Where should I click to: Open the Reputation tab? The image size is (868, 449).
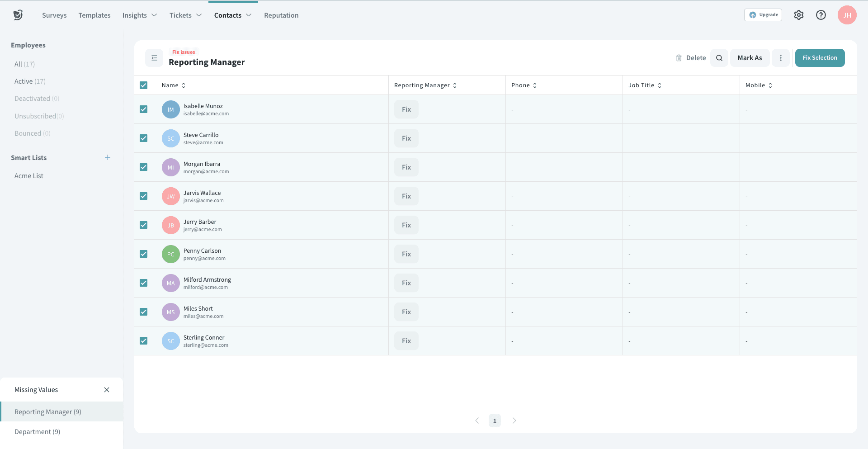[281, 15]
